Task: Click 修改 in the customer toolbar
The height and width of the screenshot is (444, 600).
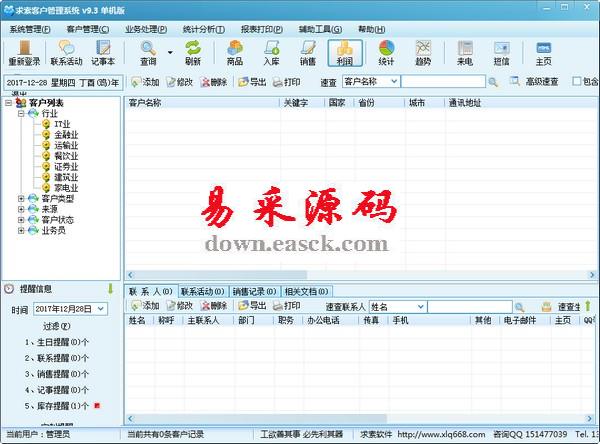Action: [179, 82]
